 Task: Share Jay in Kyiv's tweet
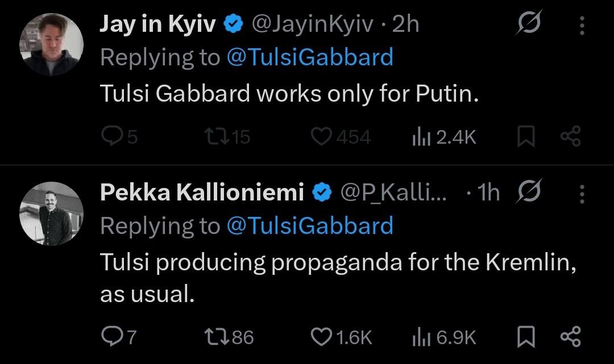570,137
